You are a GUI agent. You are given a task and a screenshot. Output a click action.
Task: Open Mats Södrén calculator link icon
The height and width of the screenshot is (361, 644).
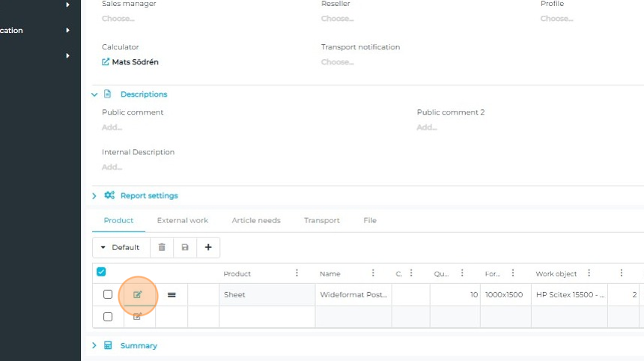click(106, 62)
